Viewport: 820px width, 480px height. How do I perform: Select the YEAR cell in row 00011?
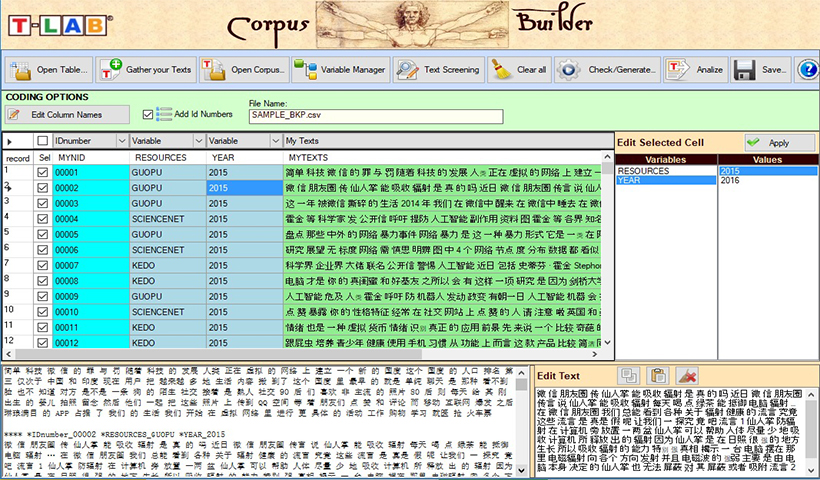click(x=245, y=327)
